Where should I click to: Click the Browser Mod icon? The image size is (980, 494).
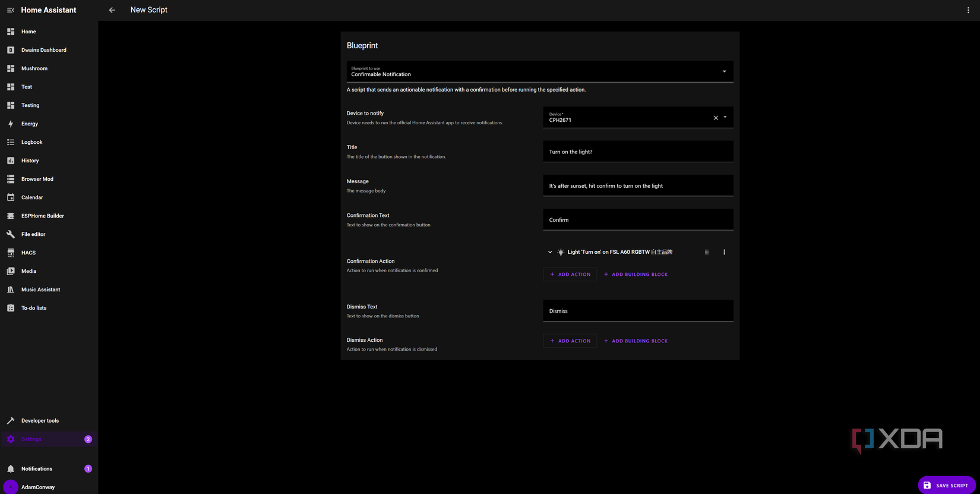[11, 179]
